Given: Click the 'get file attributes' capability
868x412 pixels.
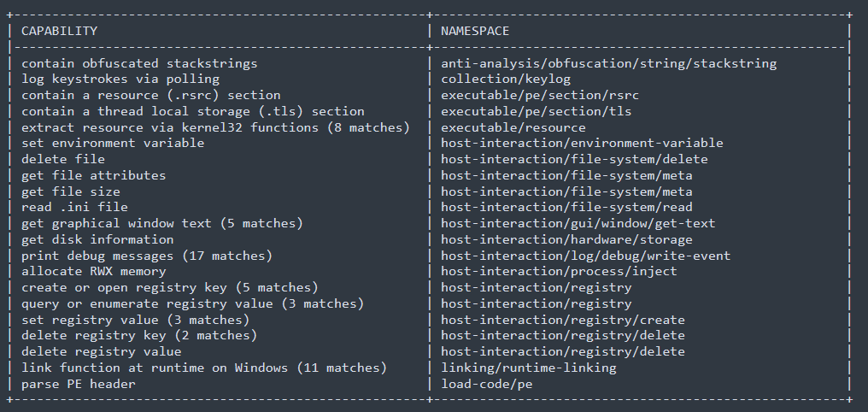Looking at the screenshot, I should tap(93, 175).
